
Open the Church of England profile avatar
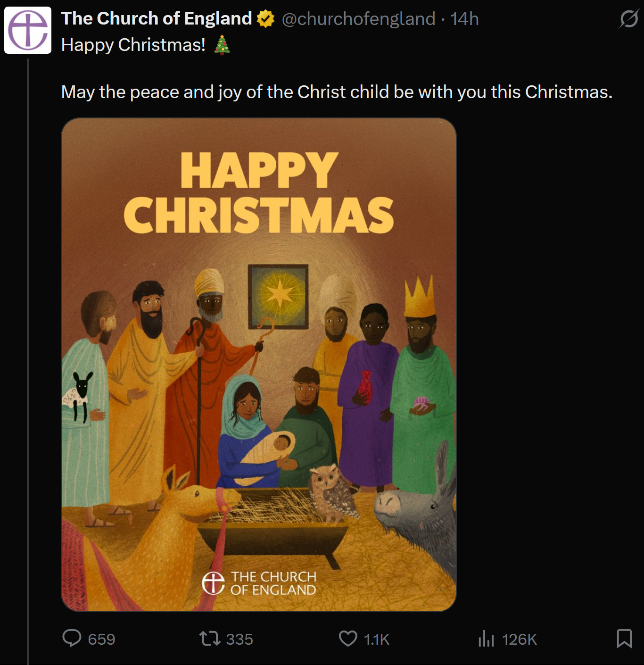pyautogui.click(x=28, y=30)
